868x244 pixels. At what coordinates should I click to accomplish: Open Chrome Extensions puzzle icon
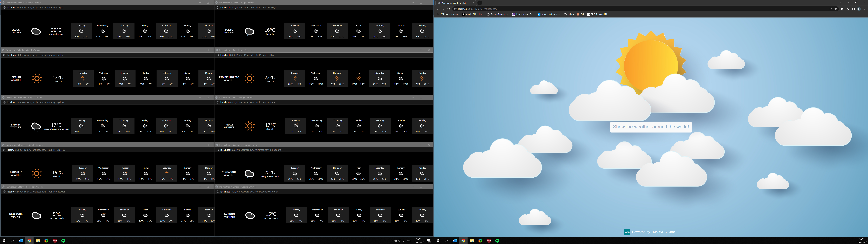tap(842, 9)
